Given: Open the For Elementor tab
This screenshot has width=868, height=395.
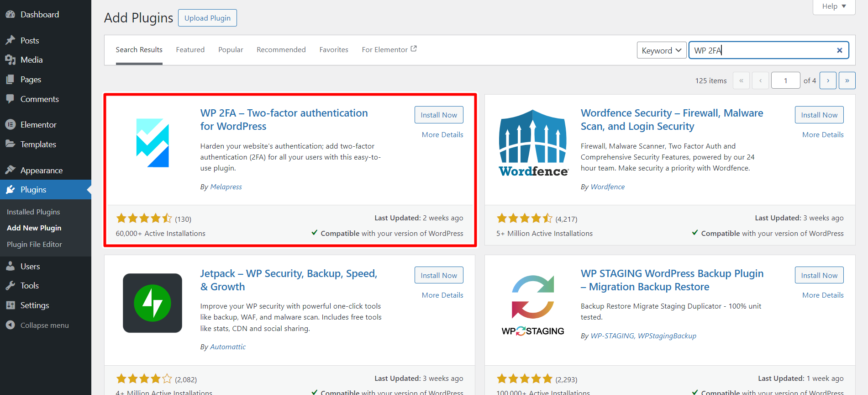Looking at the screenshot, I should pos(389,50).
